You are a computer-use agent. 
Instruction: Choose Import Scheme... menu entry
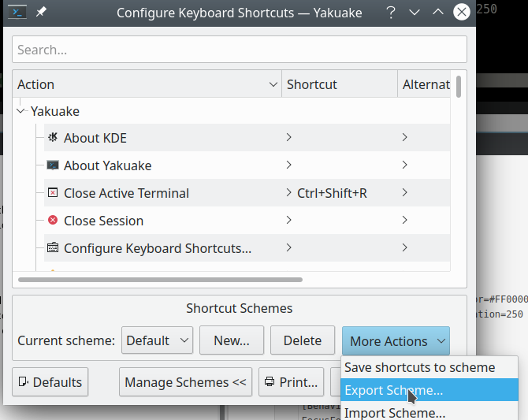(429, 412)
